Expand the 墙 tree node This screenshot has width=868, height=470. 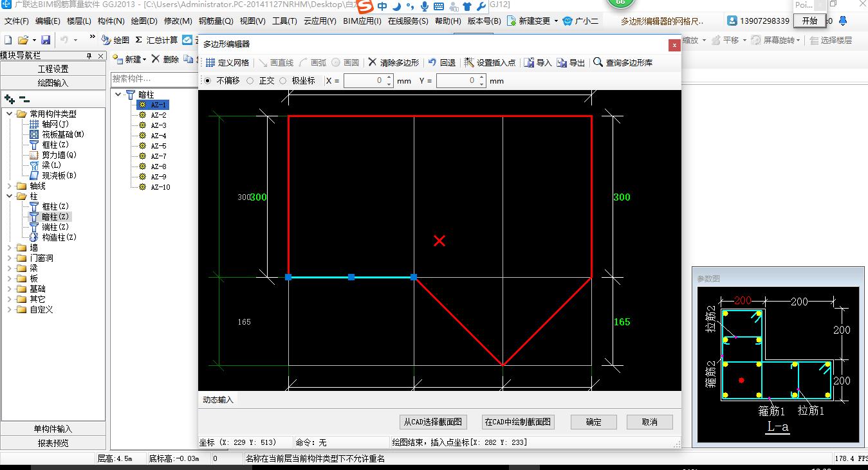(9, 248)
